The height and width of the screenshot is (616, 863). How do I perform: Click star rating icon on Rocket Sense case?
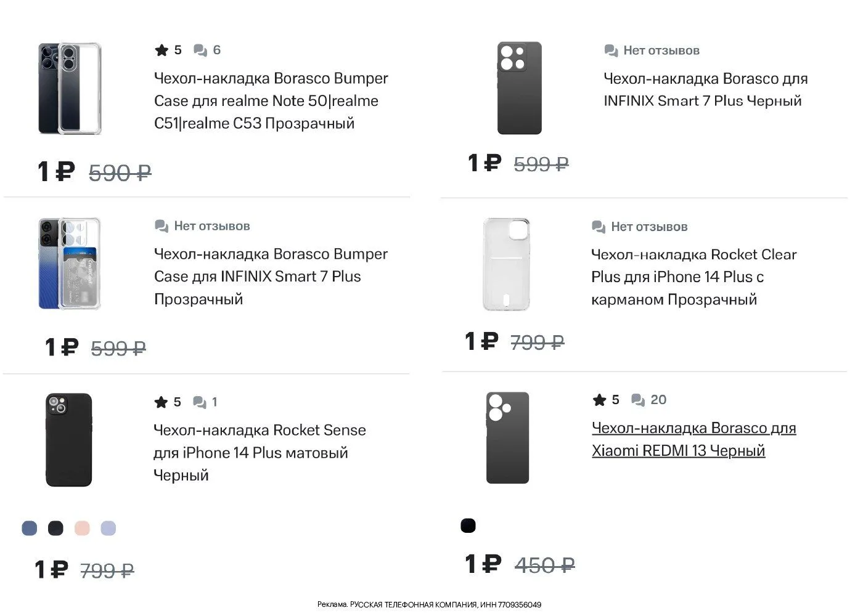pyautogui.click(x=162, y=403)
